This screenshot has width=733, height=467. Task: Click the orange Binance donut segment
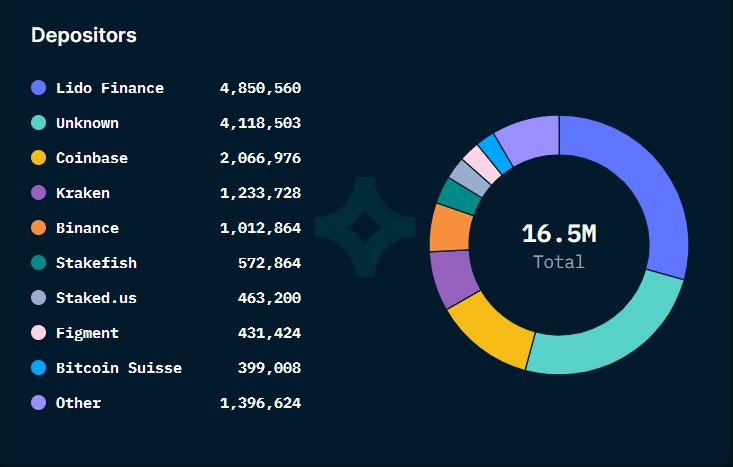click(x=450, y=228)
